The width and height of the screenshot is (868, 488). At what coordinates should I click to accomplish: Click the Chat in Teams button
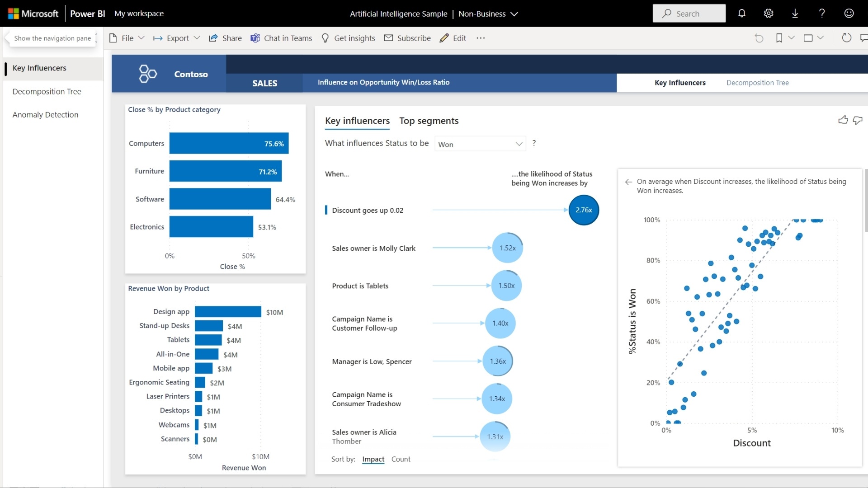[x=281, y=38]
